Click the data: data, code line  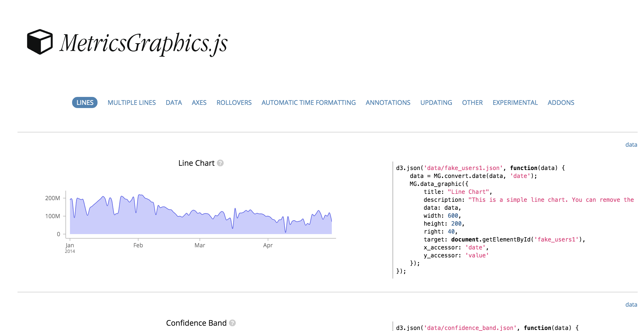coord(442,208)
